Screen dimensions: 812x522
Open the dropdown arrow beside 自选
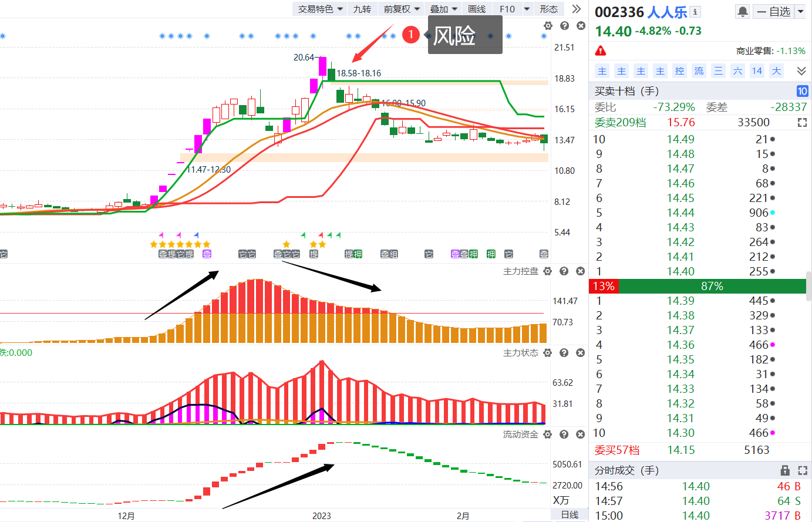(800, 12)
